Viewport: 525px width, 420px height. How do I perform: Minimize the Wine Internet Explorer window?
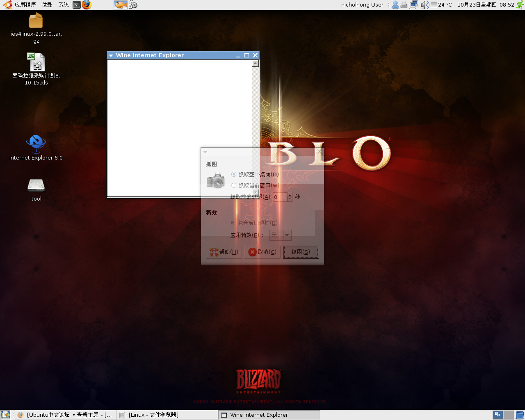238,55
